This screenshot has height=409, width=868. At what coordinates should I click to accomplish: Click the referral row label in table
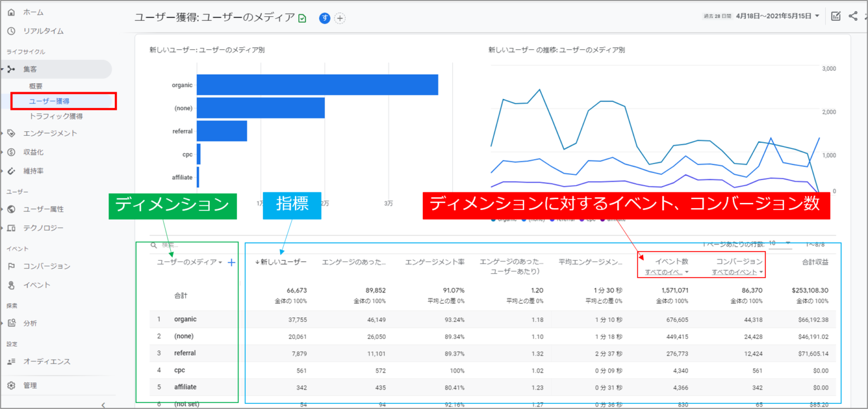tap(185, 353)
